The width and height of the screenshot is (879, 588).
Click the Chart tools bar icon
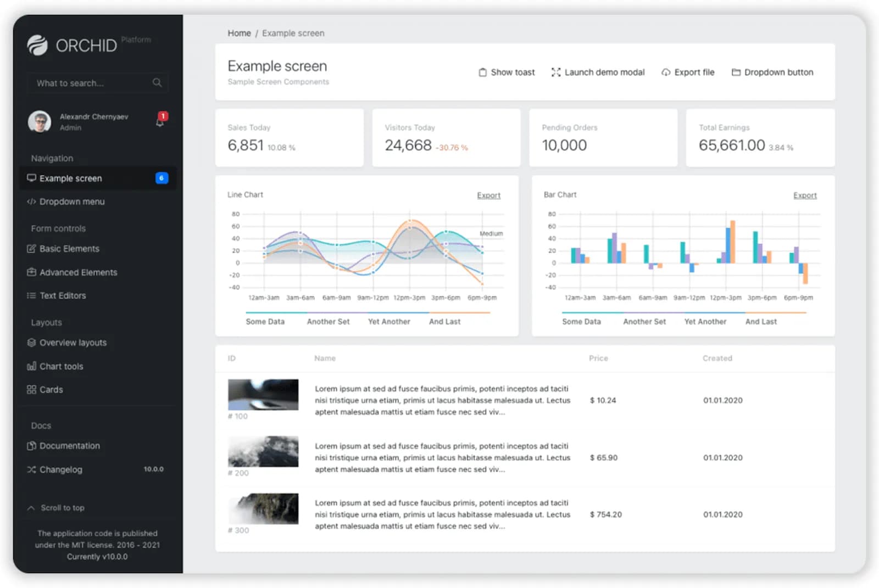coord(31,366)
